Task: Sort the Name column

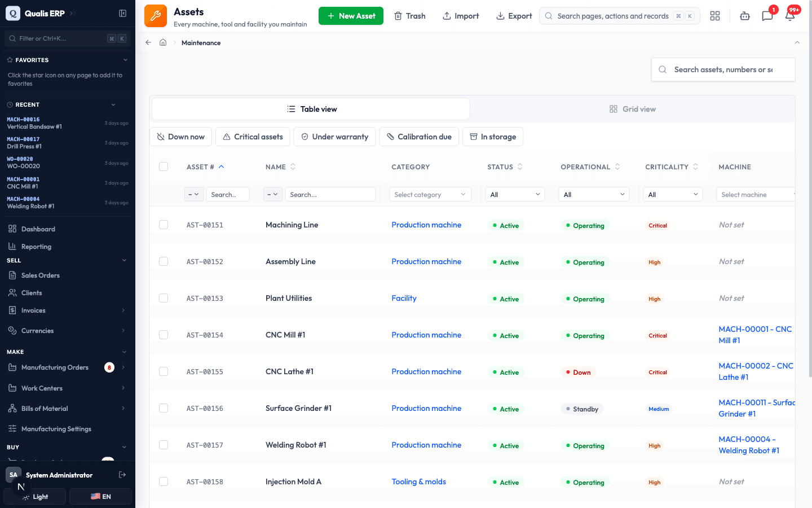Action: coord(293,167)
